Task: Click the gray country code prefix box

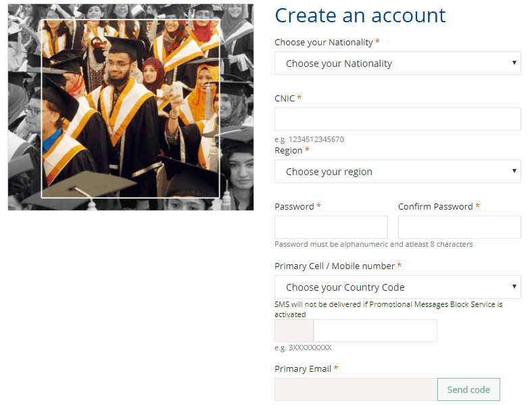Action: (294, 331)
